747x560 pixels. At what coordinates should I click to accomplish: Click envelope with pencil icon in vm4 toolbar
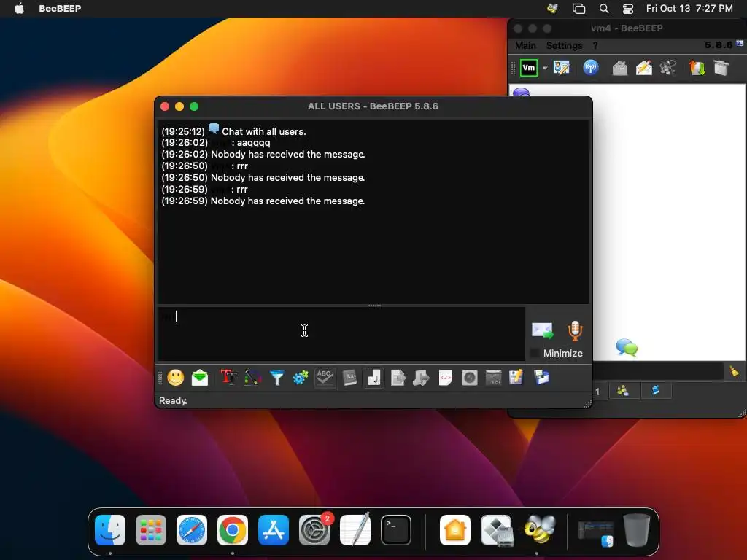pos(644,68)
